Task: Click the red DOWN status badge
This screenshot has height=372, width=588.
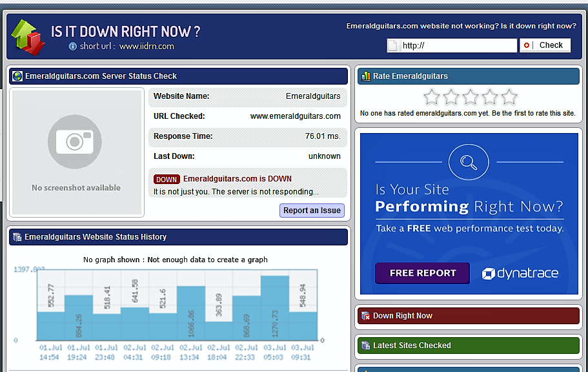Action: 167,180
